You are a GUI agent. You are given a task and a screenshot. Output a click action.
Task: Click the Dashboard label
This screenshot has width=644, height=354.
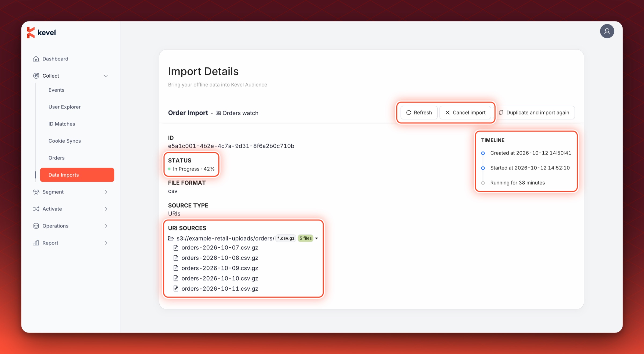point(55,59)
